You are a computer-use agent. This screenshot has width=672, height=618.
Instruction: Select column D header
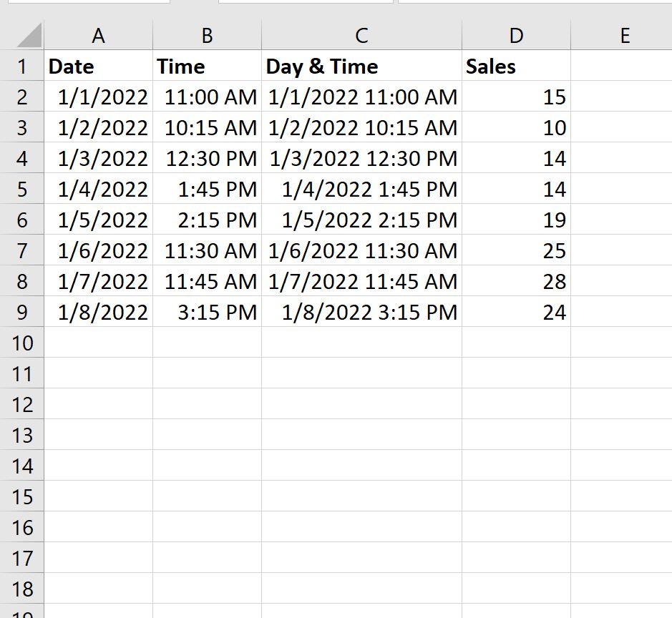(516, 34)
